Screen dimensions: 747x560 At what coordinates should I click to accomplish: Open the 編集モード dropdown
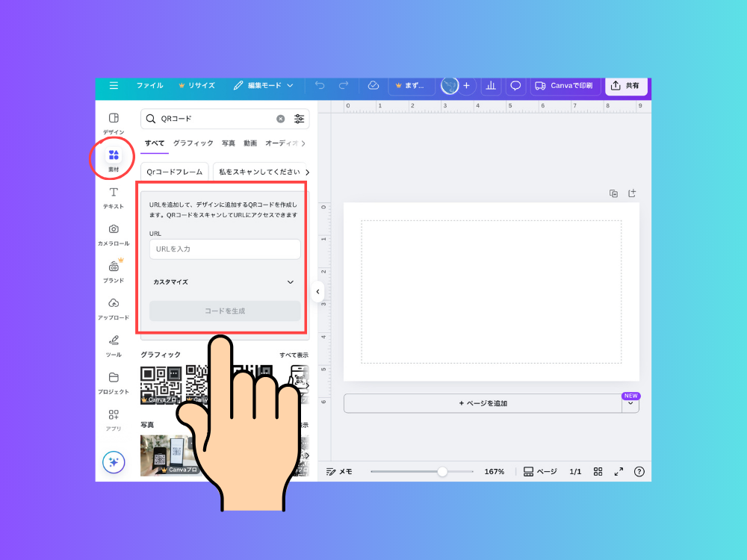264,86
